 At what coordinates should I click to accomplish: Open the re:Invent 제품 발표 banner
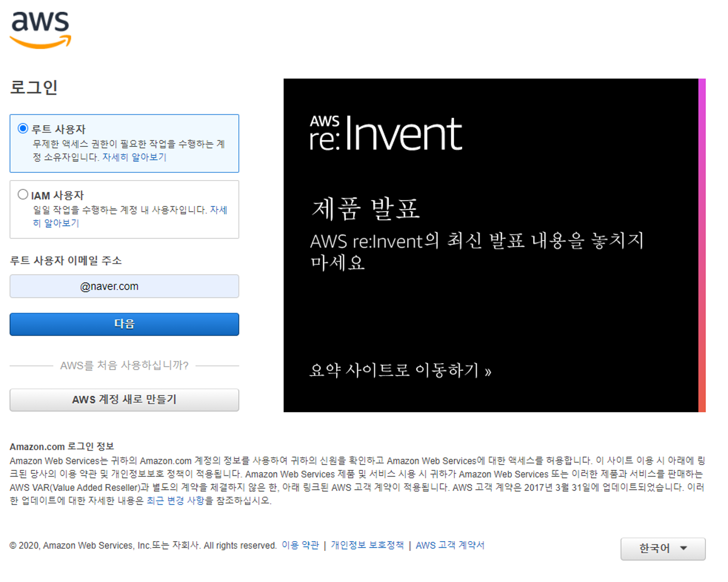(x=494, y=245)
